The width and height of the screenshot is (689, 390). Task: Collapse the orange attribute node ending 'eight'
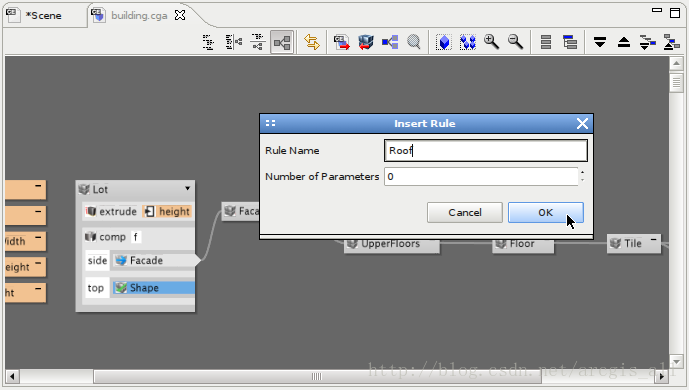tap(38, 264)
